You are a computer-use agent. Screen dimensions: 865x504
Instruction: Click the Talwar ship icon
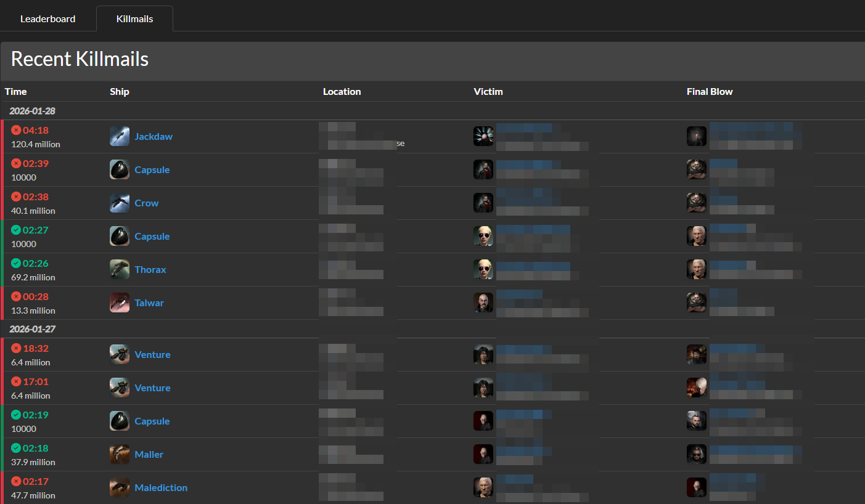(120, 303)
